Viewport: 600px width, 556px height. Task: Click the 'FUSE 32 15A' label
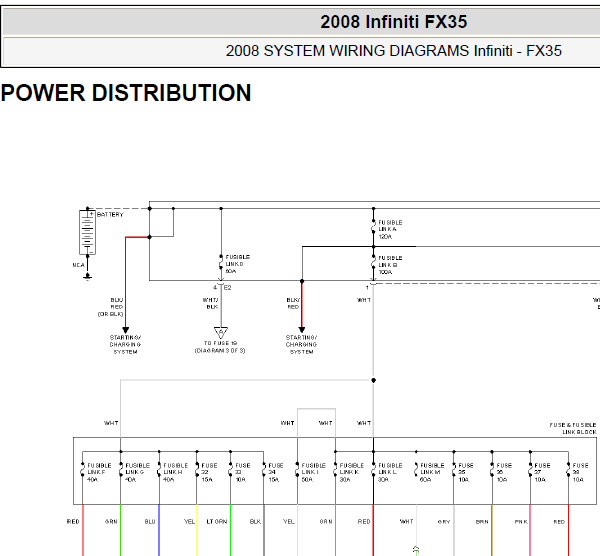(x=209, y=472)
